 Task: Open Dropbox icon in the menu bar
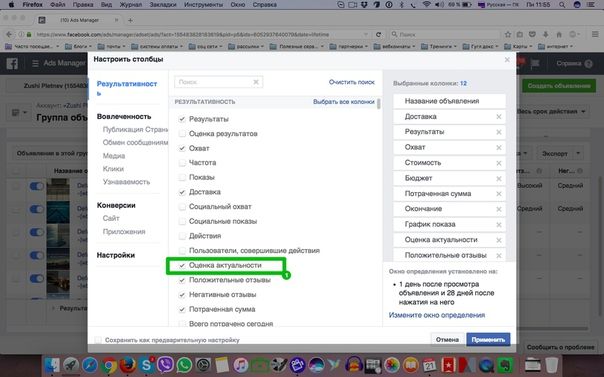pos(364,5)
